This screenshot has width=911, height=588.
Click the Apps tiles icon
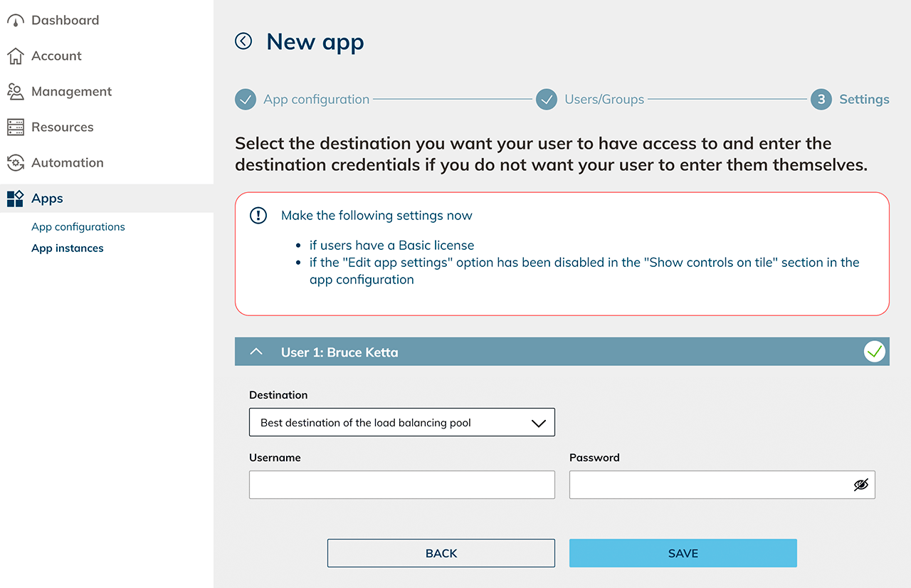click(16, 199)
